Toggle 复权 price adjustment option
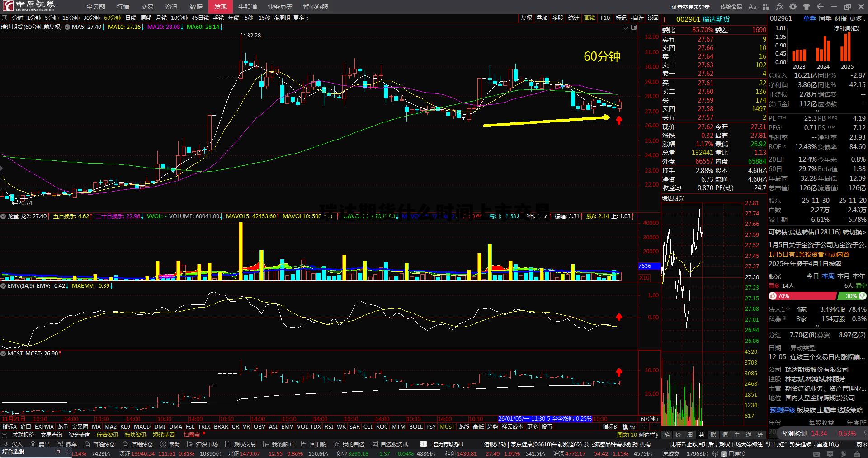This screenshot has width=868, height=458. click(x=527, y=18)
